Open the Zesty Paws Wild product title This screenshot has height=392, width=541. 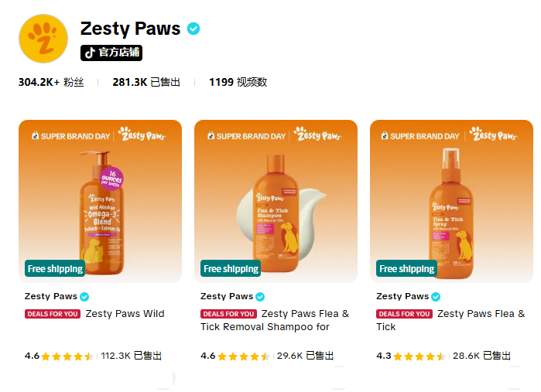125,314
